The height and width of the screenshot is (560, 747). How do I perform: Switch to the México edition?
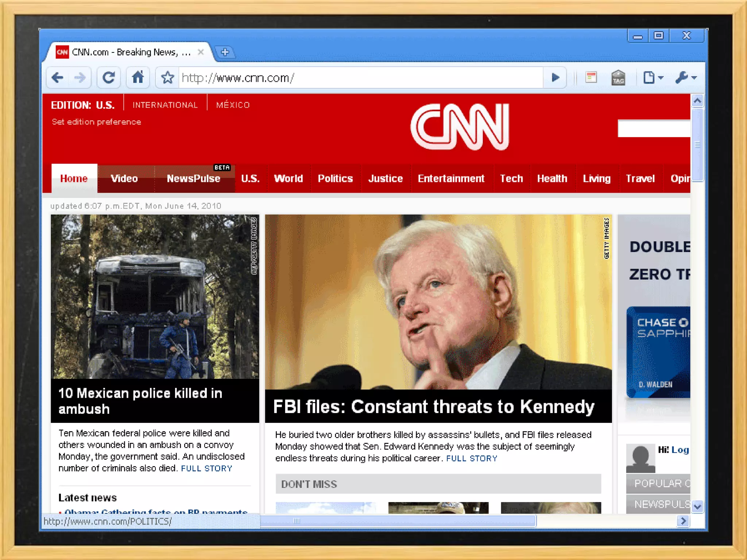point(233,105)
